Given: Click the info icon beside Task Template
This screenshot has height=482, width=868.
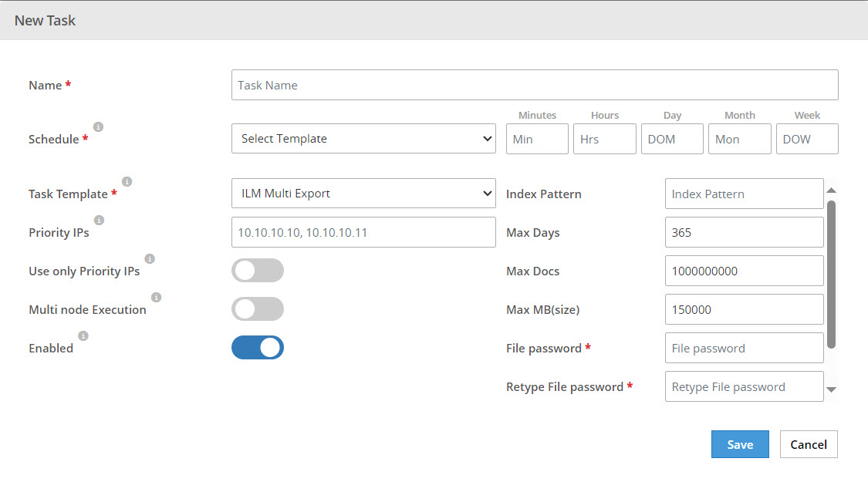Looking at the screenshot, I should click(x=127, y=181).
